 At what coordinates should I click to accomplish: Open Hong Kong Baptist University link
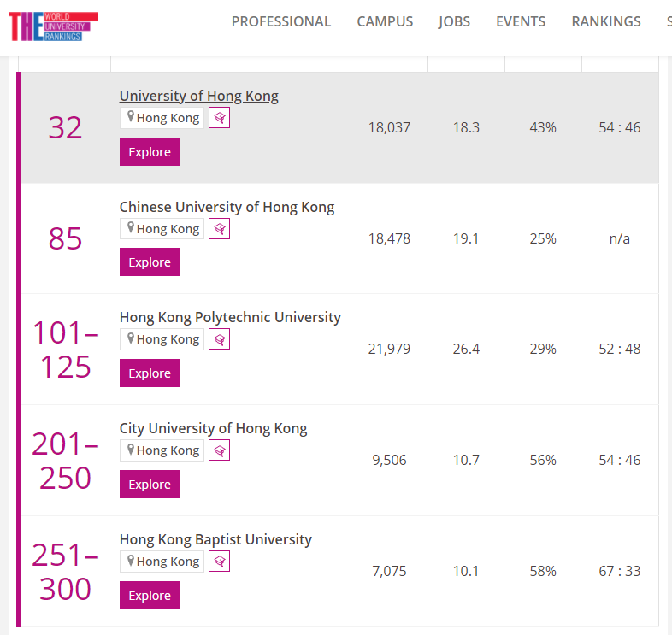click(215, 539)
